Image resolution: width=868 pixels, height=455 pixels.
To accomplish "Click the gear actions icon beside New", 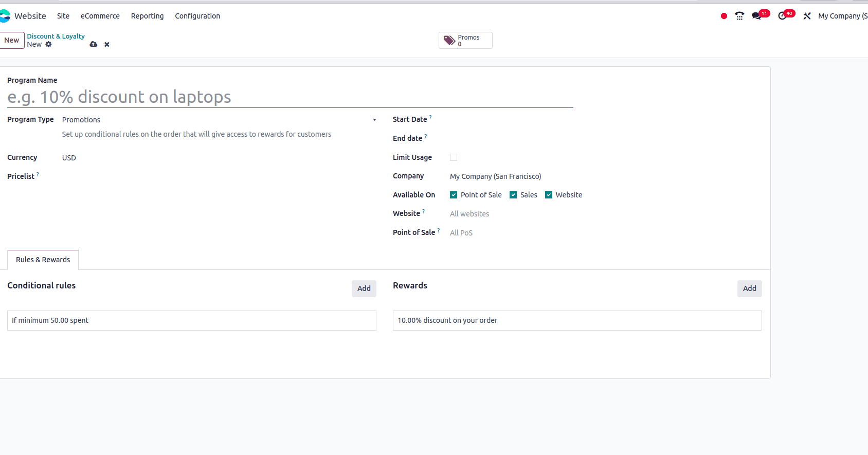I will pos(49,44).
